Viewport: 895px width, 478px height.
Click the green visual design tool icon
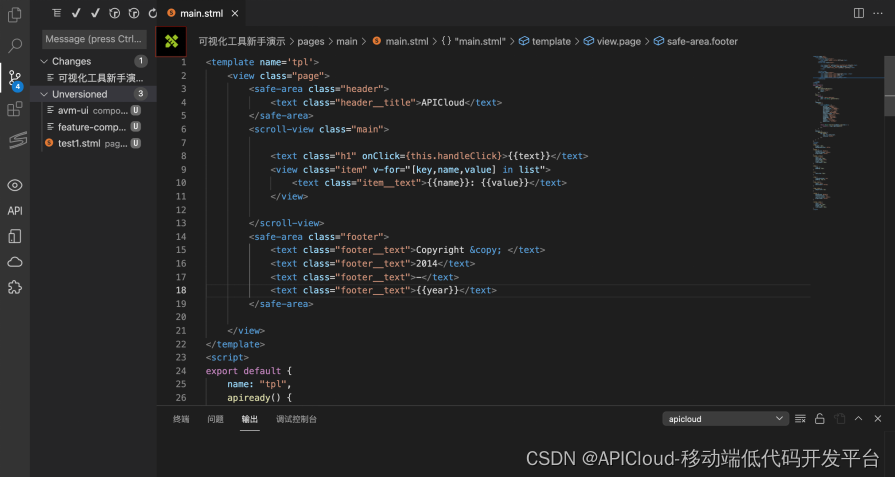pos(171,41)
